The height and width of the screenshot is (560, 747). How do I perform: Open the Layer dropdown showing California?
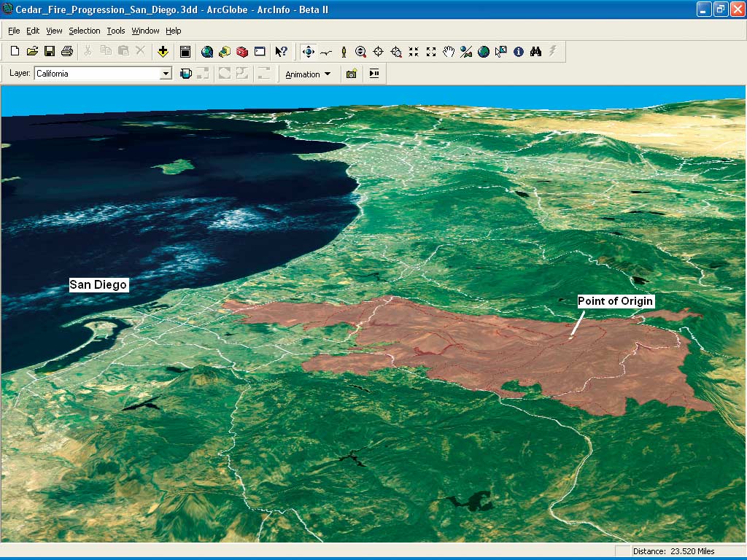click(x=166, y=74)
